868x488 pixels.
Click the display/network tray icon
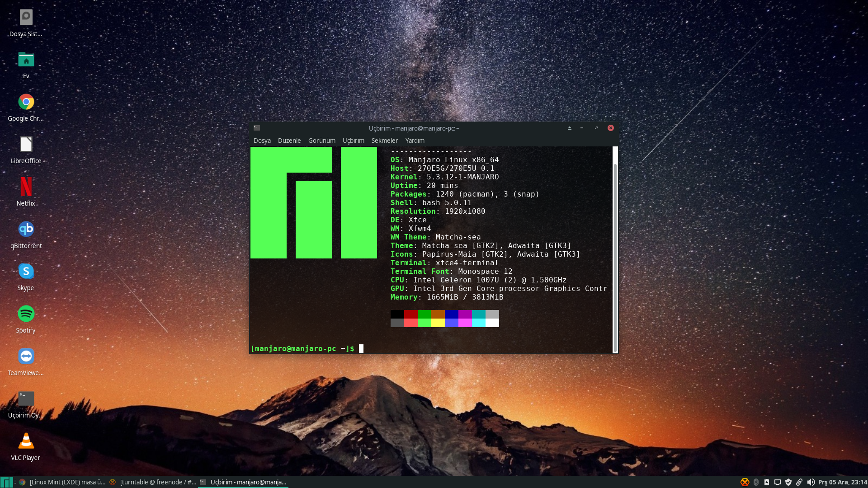pos(778,482)
